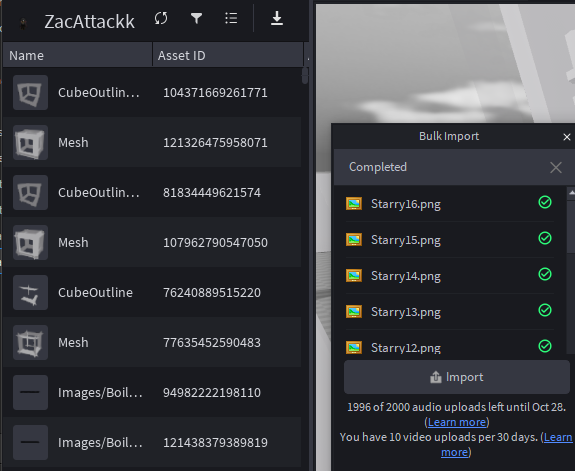The height and width of the screenshot is (471, 575).
Task: Sort by the Asset ID column header
Action: 228,55
